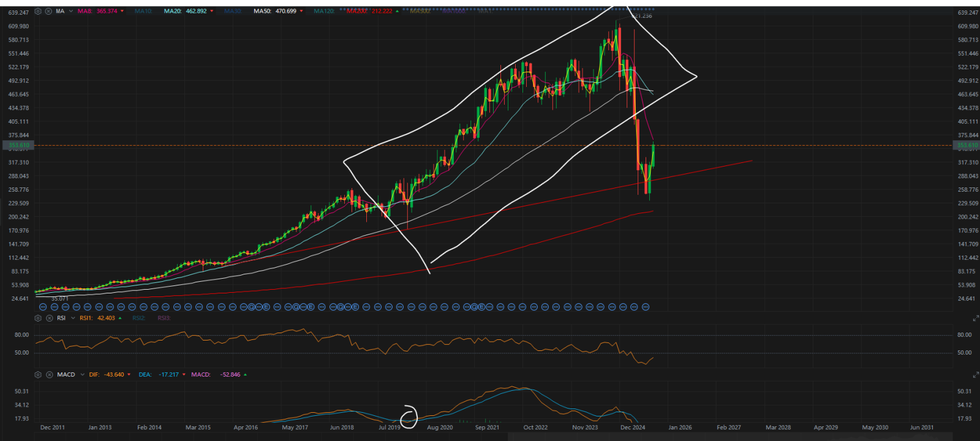980x441 pixels.
Task: Remove the MA indicator with X icon
Action: point(48,11)
